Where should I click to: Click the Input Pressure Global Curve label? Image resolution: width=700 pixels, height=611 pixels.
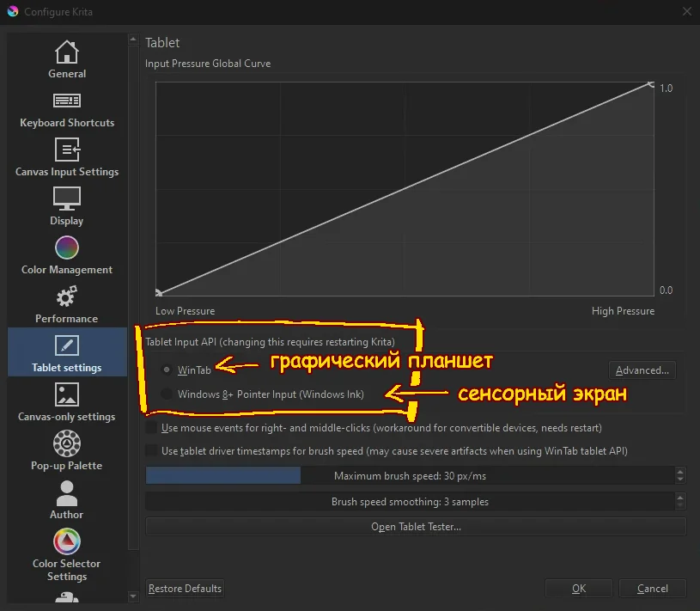tap(208, 64)
